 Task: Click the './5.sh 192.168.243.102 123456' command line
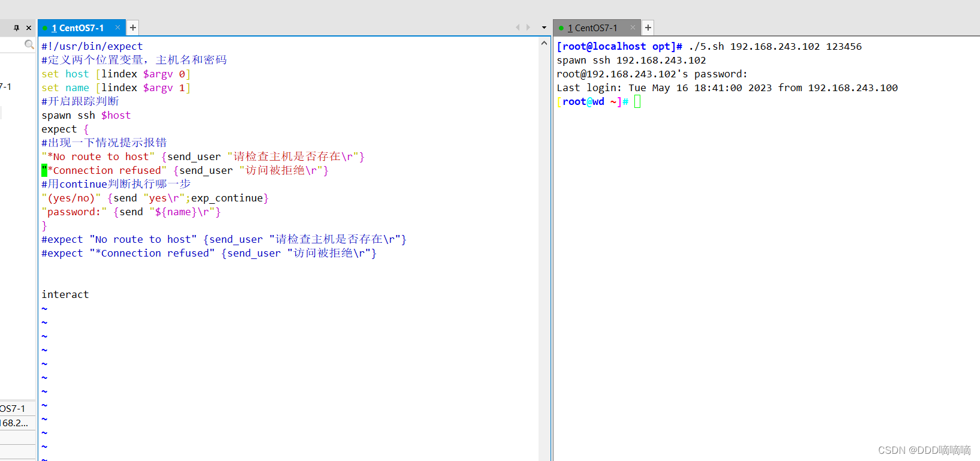pyautogui.click(x=775, y=46)
